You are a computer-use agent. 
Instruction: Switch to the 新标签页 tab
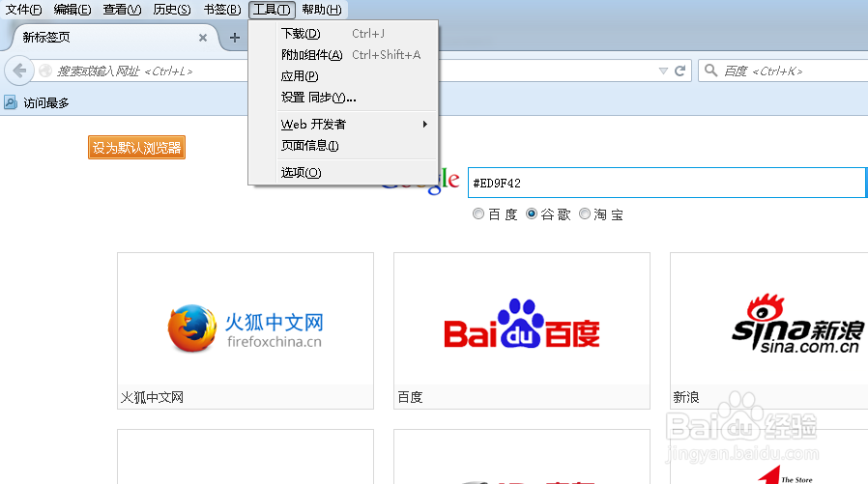pyautogui.click(x=113, y=38)
